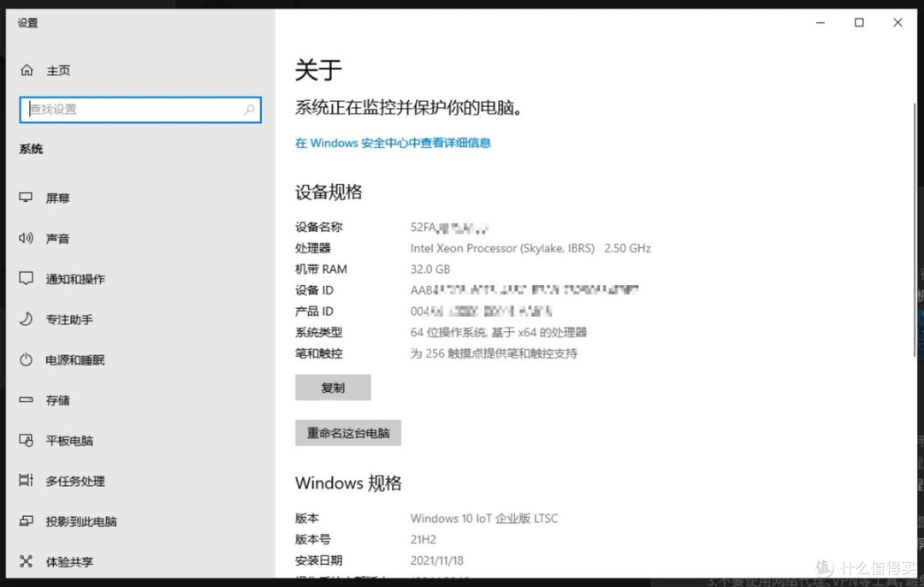Click the search magnifier icon
The image size is (924, 587).
(x=249, y=110)
